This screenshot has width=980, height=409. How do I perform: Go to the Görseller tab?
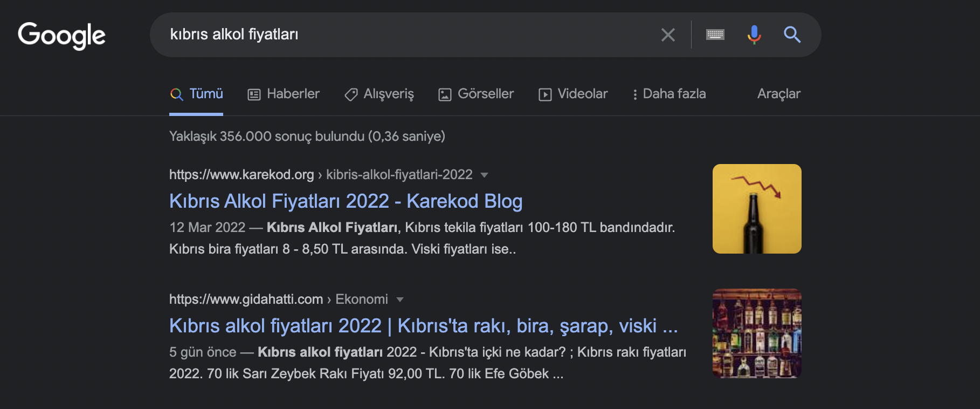point(476,94)
